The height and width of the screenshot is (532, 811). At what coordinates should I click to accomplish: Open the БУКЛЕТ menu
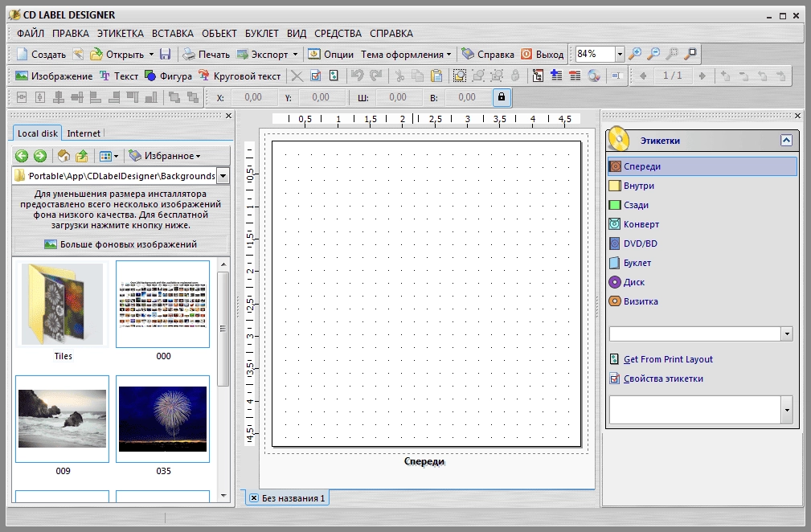point(262,34)
